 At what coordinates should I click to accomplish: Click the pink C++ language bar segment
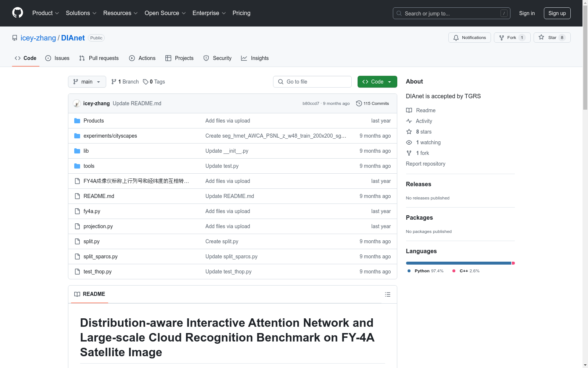click(513, 263)
